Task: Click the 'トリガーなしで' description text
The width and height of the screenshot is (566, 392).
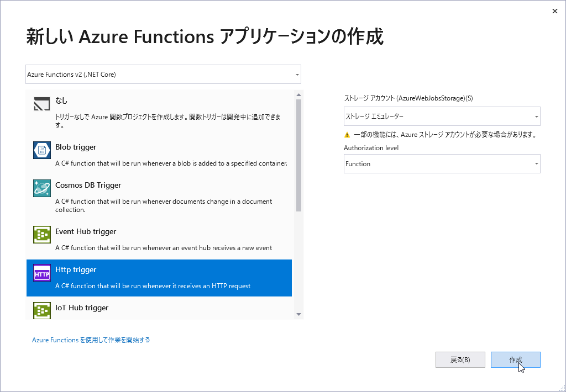Action: point(168,121)
